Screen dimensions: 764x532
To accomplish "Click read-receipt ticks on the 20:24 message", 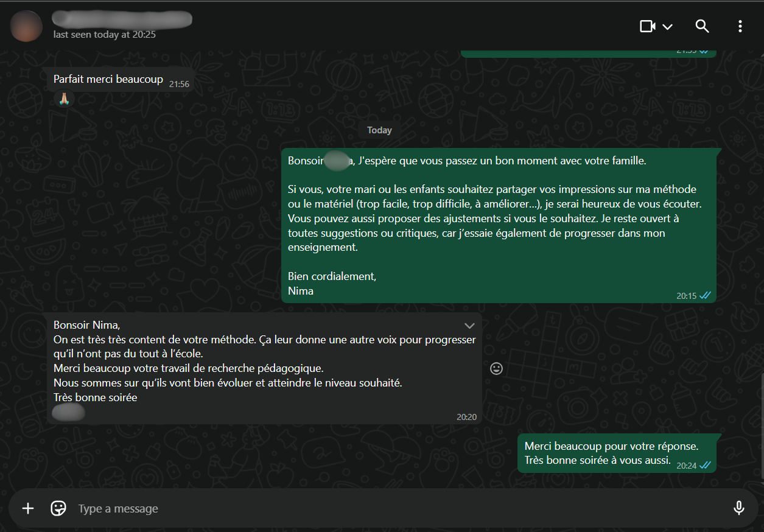I will 705,464.
